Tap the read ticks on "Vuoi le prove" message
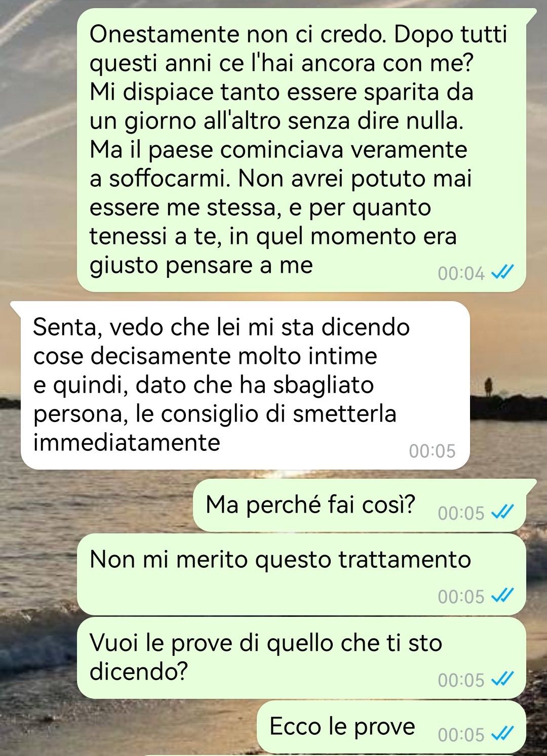547x756 pixels. click(x=502, y=680)
